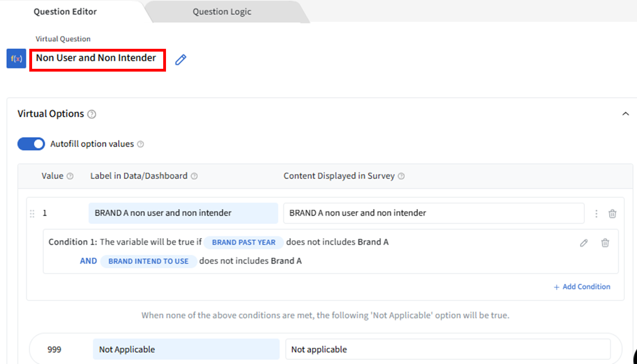Open more options menu for option 1
The image size is (637, 364).
pyautogui.click(x=596, y=214)
